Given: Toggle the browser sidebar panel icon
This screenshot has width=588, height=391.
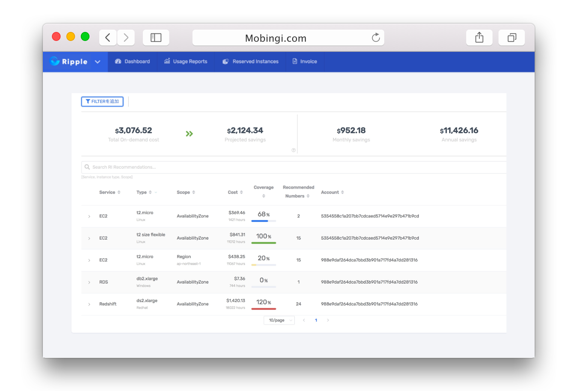Looking at the screenshot, I should (x=156, y=38).
